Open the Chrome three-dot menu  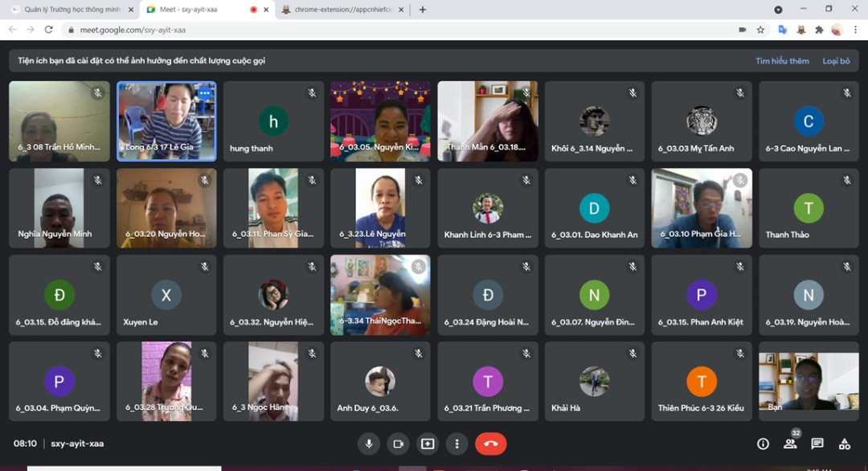click(x=855, y=30)
